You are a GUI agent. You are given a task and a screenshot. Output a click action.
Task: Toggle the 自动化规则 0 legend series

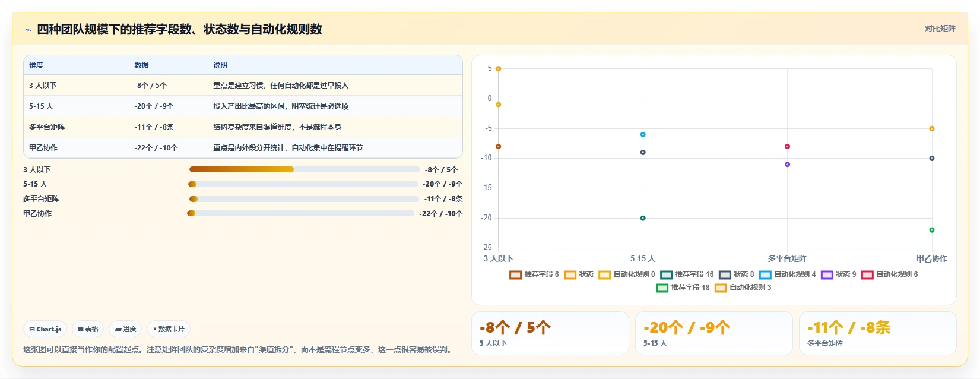(627, 274)
